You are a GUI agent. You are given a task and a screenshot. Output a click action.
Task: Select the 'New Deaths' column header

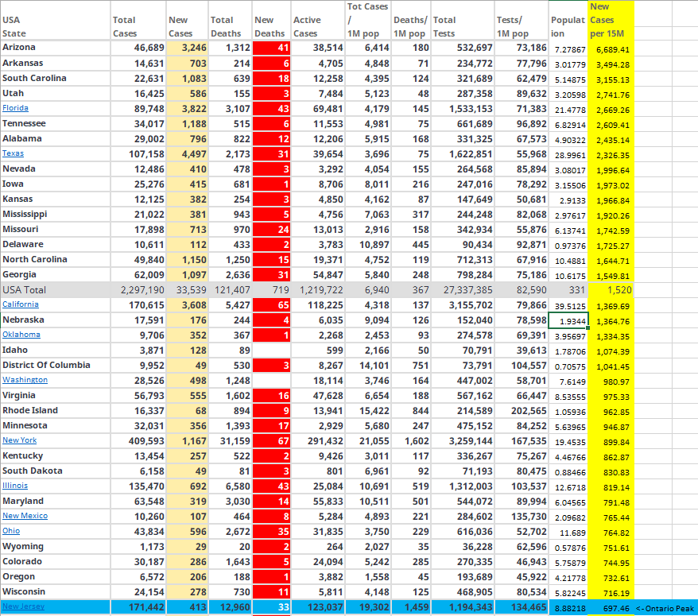[x=272, y=21]
